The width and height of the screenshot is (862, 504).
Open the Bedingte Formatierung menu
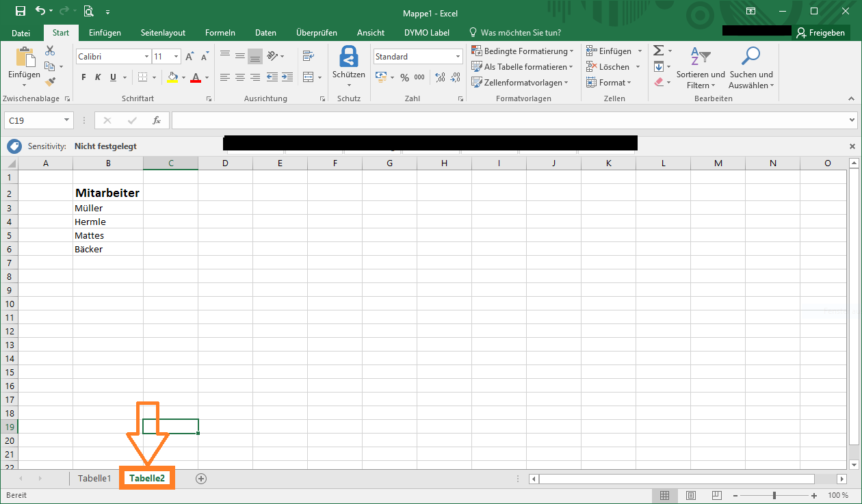tap(523, 51)
